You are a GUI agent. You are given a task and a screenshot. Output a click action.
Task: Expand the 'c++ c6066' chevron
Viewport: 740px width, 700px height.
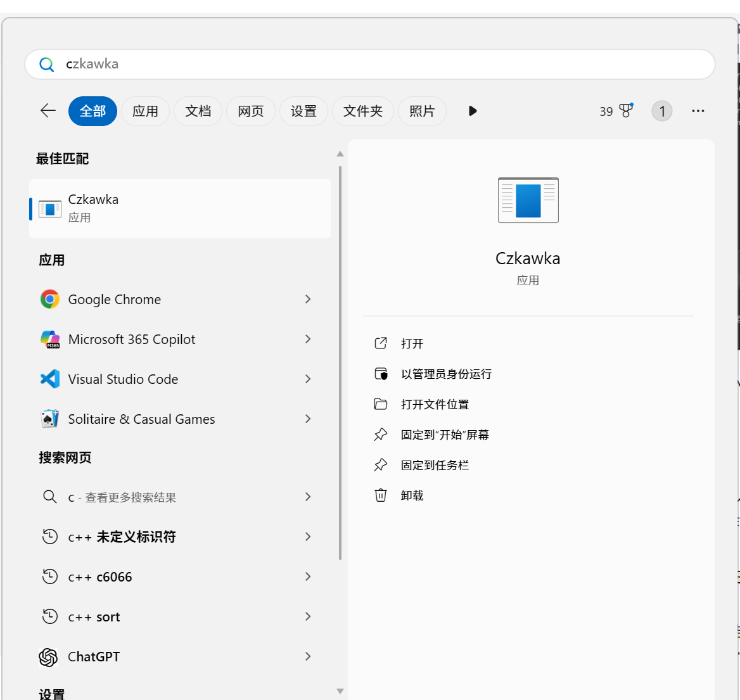(x=308, y=577)
